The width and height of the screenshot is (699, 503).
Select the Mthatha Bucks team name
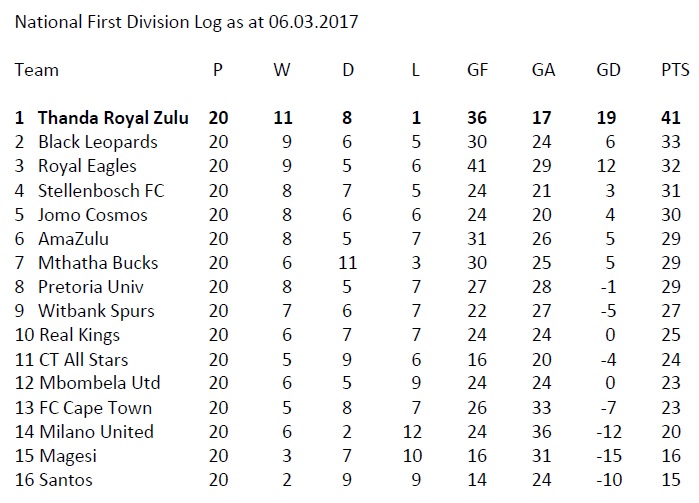click(97, 263)
